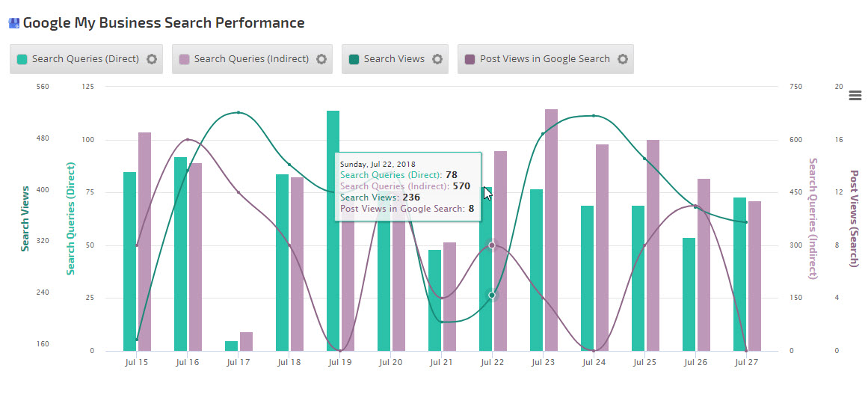Screen dimensions: 868x395
Task: Click the Jul 25 x-axis date label
Action: click(644, 363)
